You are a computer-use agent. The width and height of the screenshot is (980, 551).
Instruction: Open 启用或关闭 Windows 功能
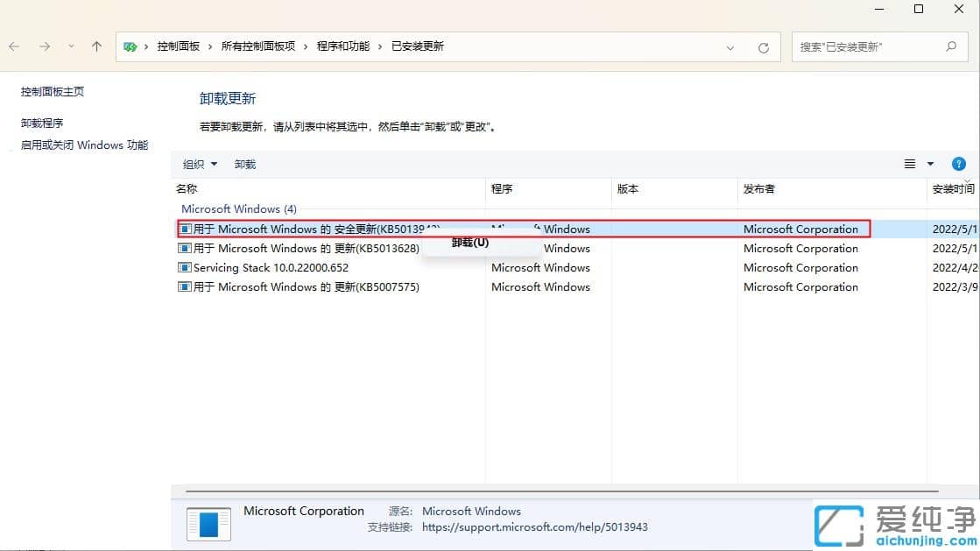pos(83,145)
